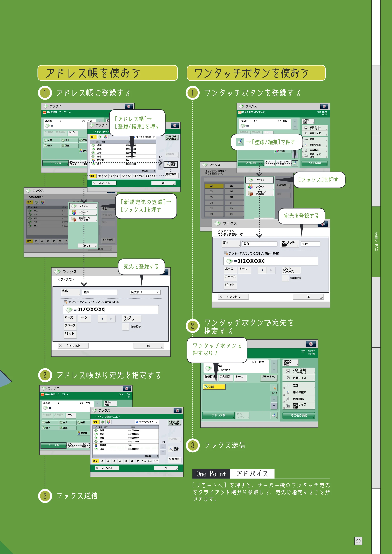
Task: Click the 詳細設定 button in the one-touch 001 form
Action: point(286,278)
